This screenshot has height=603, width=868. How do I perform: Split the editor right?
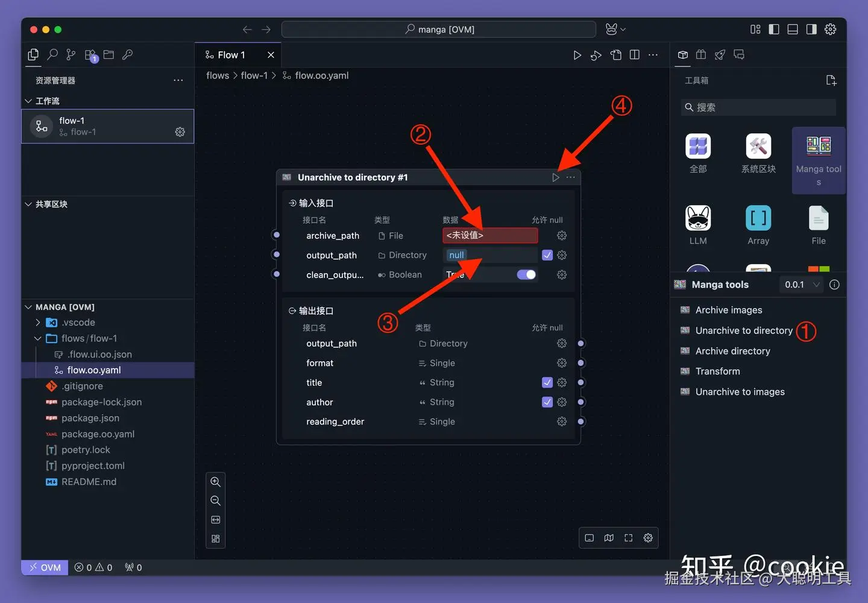click(634, 55)
